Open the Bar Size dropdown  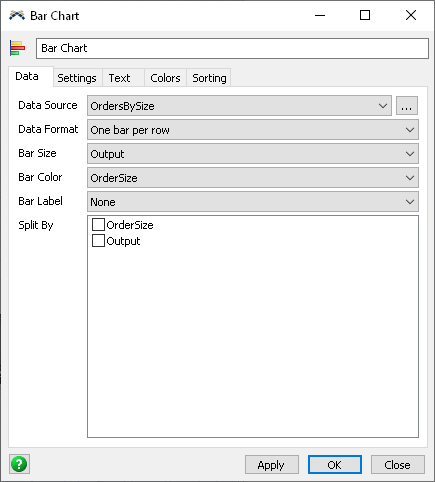[253, 154]
